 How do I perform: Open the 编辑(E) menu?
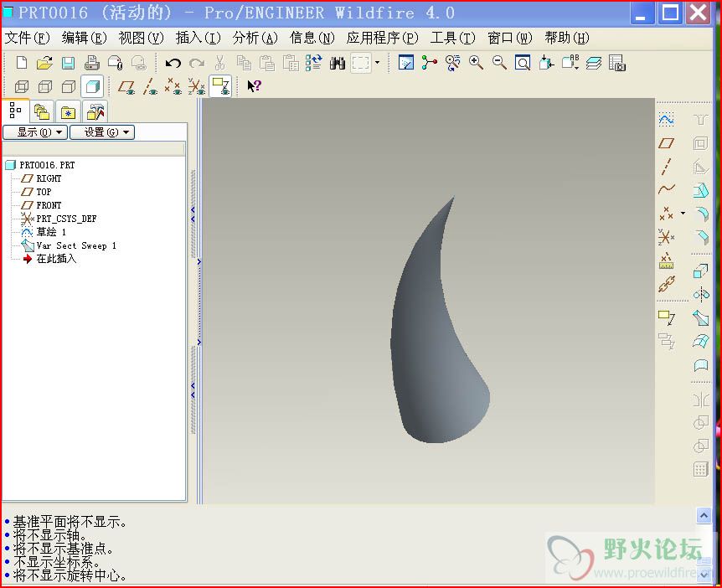coord(85,38)
